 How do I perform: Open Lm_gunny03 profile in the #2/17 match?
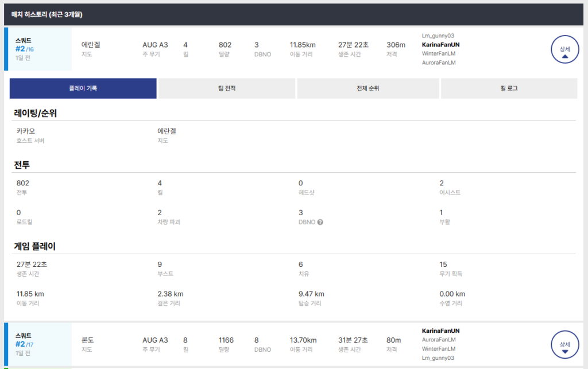[438, 358]
